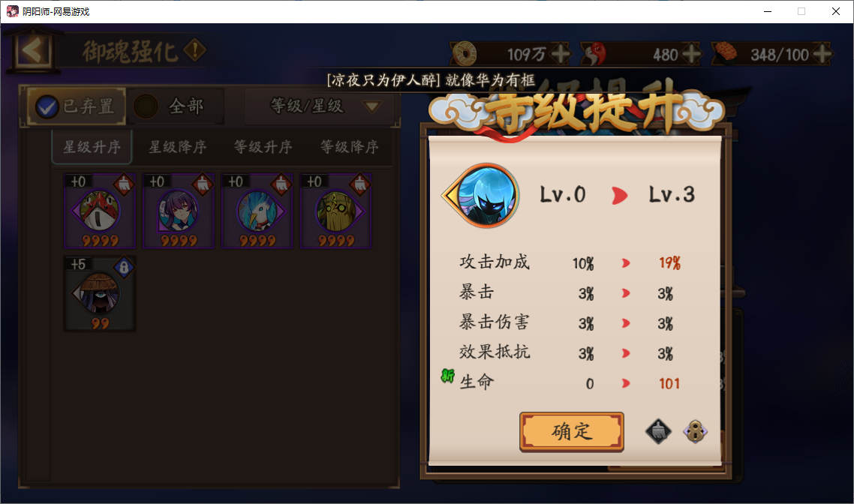Select the 等级降序 sort tab
This screenshot has width=854, height=504.
pyautogui.click(x=349, y=147)
